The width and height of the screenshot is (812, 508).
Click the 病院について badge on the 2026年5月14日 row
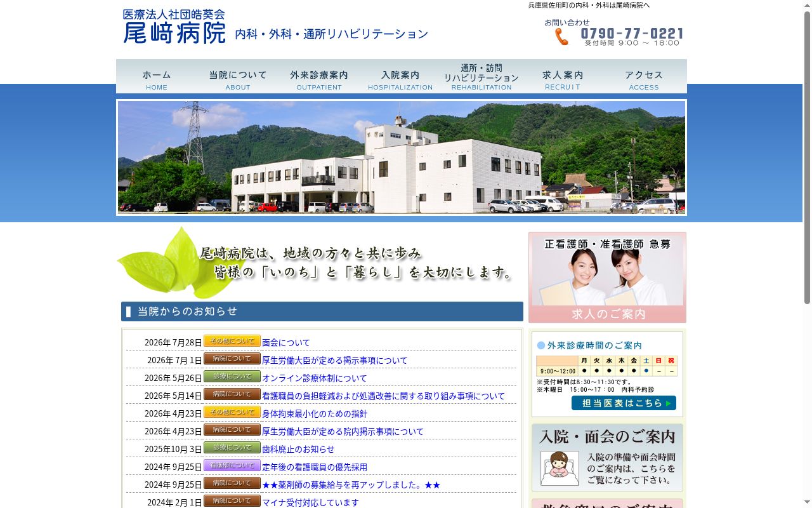(232, 394)
